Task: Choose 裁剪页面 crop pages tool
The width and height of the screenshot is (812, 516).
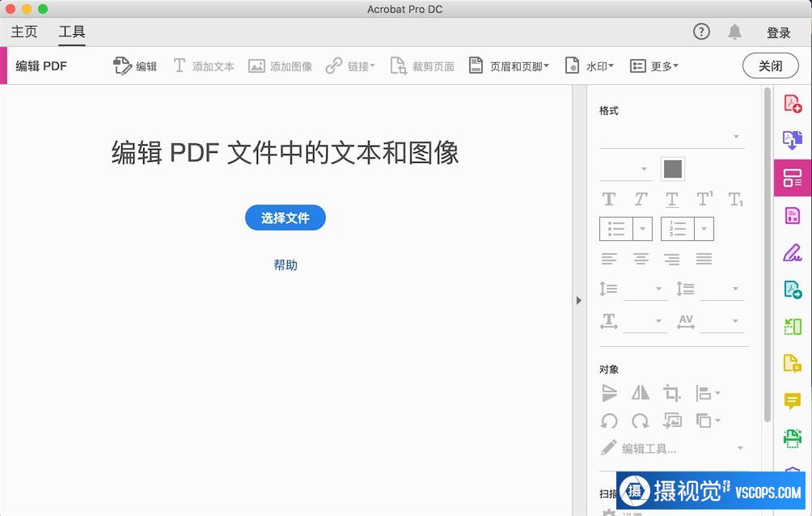Action: [x=422, y=66]
